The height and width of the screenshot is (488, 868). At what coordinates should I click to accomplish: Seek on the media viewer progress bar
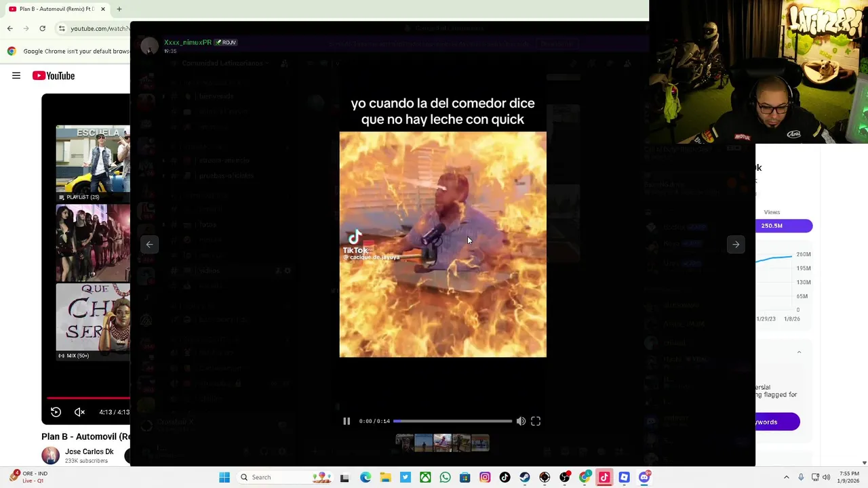click(x=452, y=421)
